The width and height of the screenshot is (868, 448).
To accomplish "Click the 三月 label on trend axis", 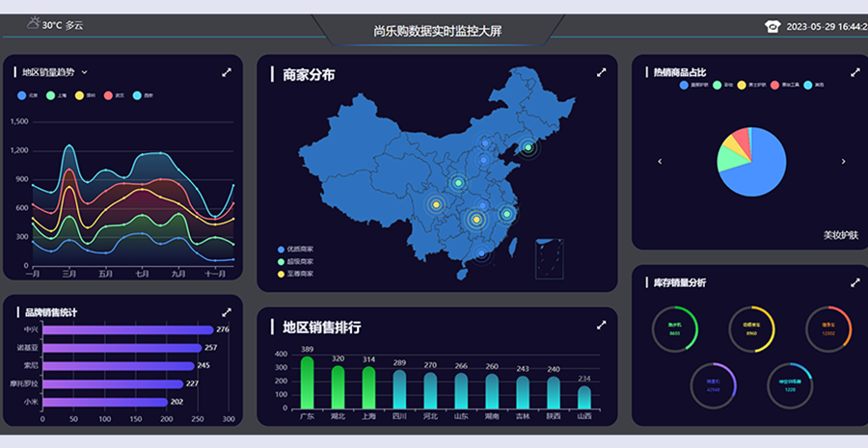I will point(69,274).
